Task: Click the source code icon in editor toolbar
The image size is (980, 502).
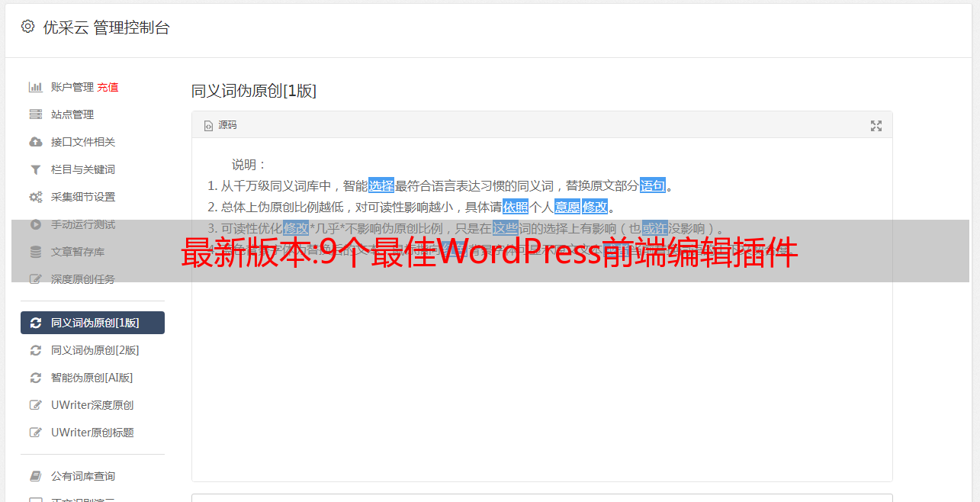Action: (208, 125)
